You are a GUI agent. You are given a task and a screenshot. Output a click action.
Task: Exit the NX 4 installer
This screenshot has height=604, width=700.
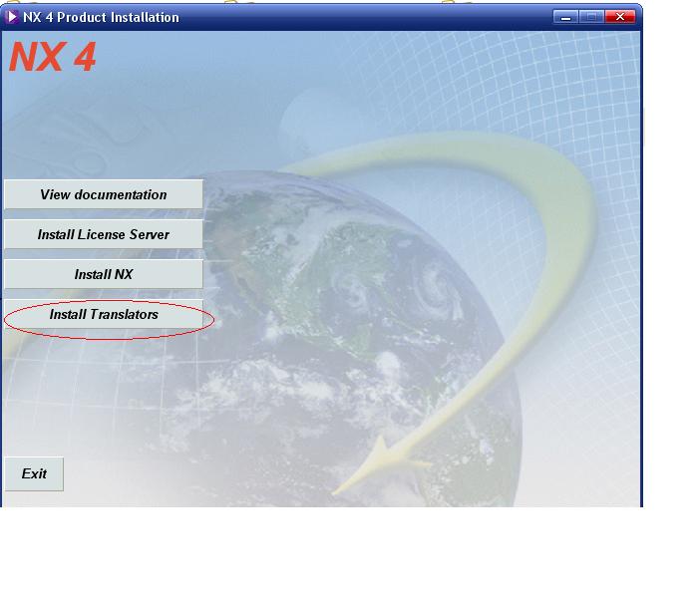34,473
